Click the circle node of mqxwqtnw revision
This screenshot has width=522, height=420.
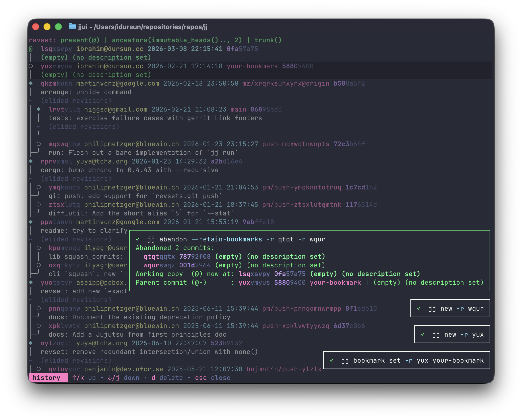[x=39, y=144]
